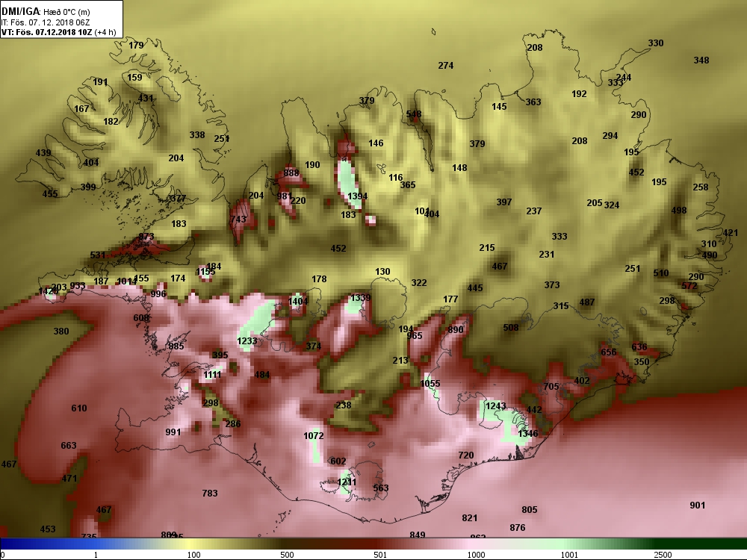The height and width of the screenshot is (560, 747).
Task: Click the legend label 100
Action: (194, 555)
